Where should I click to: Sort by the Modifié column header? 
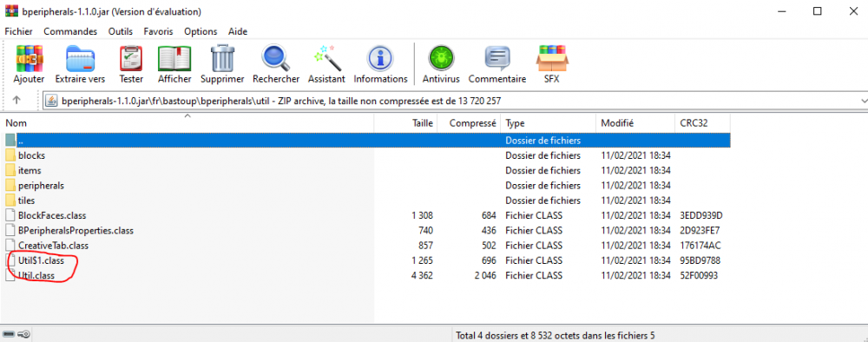click(x=635, y=123)
